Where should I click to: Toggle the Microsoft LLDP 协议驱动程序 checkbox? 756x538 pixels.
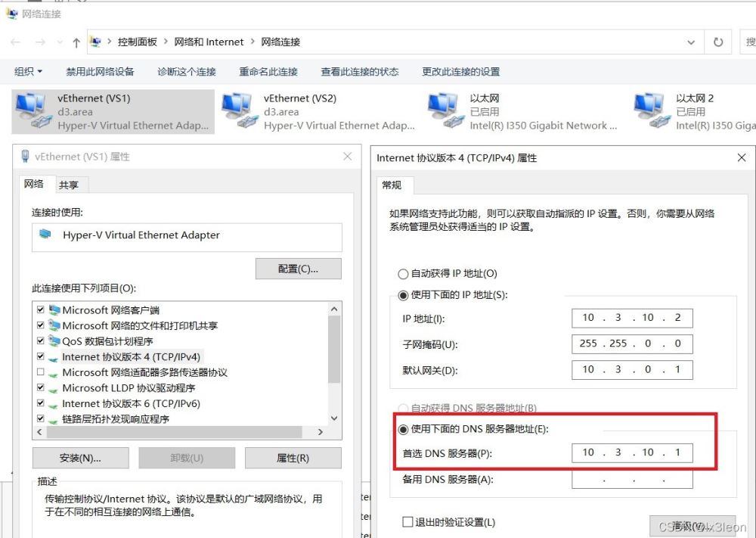41,387
